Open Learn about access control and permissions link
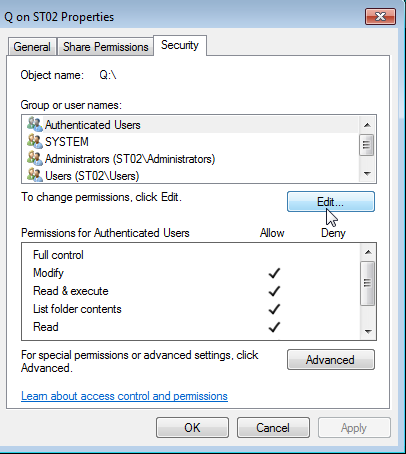The width and height of the screenshot is (406, 454). point(124,396)
